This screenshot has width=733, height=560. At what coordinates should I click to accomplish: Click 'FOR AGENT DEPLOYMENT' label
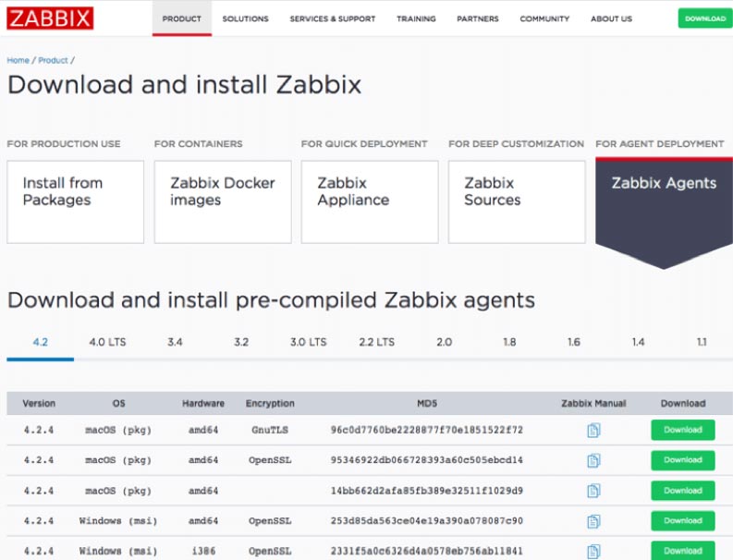coord(660,144)
